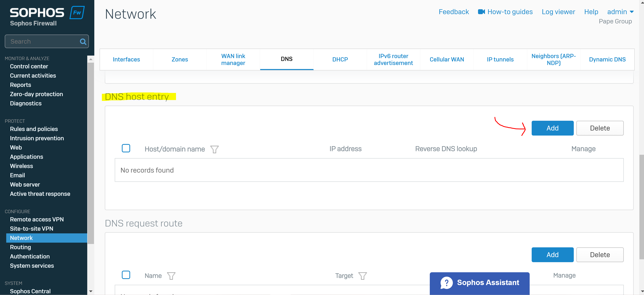Select all DNS host entries checkbox
Screen dimensions: 644x295
pyautogui.click(x=126, y=148)
